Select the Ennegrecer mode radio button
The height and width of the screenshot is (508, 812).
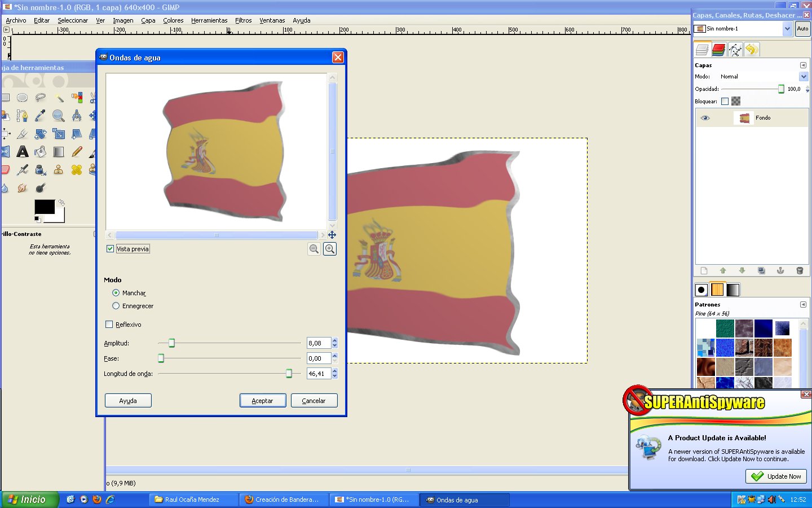pyautogui.click(x=116, y=306)
